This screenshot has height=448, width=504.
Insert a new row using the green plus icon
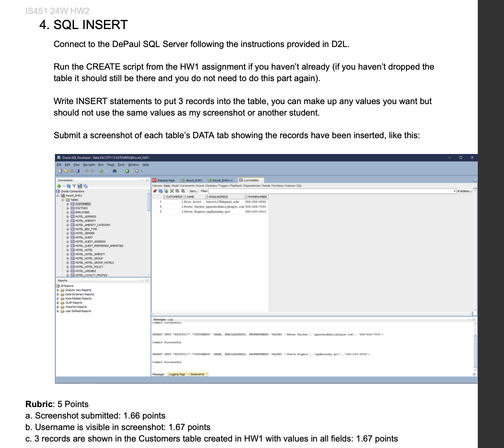tap(166, 191)
